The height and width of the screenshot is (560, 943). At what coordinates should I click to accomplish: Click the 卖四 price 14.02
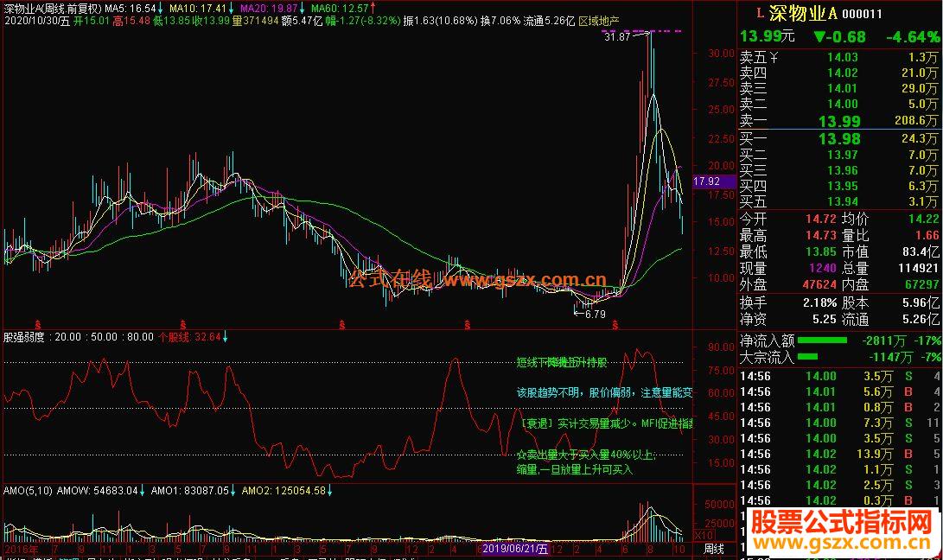(x=843, y=73)
